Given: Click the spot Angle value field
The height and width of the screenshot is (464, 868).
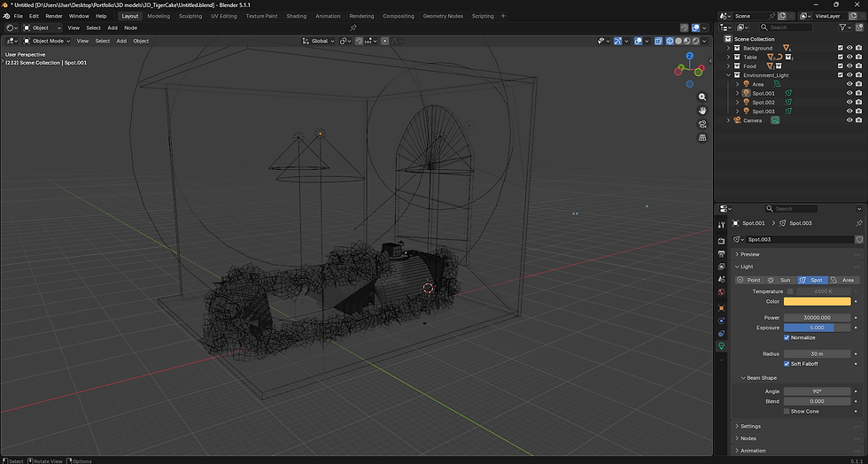Looking at the screenshot, I should point(817,391).
